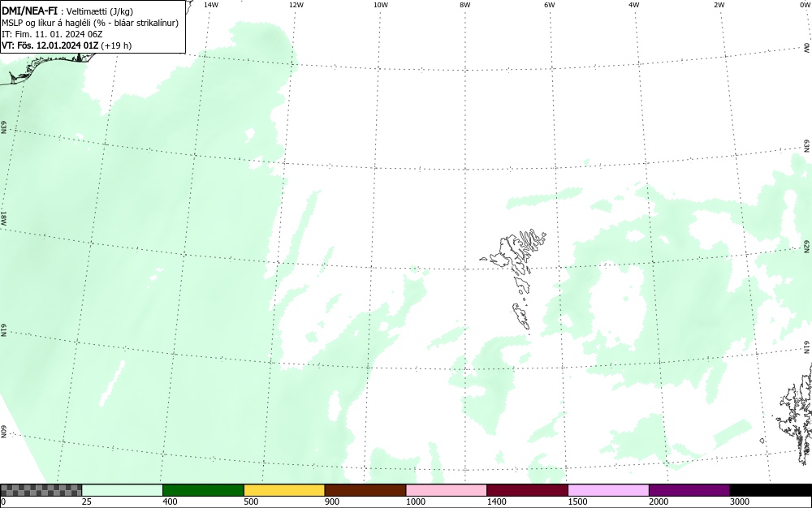Click the 6W longitude label
Image resolution: width=812 pixels, height=508 pixels.
[x=550, y=5]
